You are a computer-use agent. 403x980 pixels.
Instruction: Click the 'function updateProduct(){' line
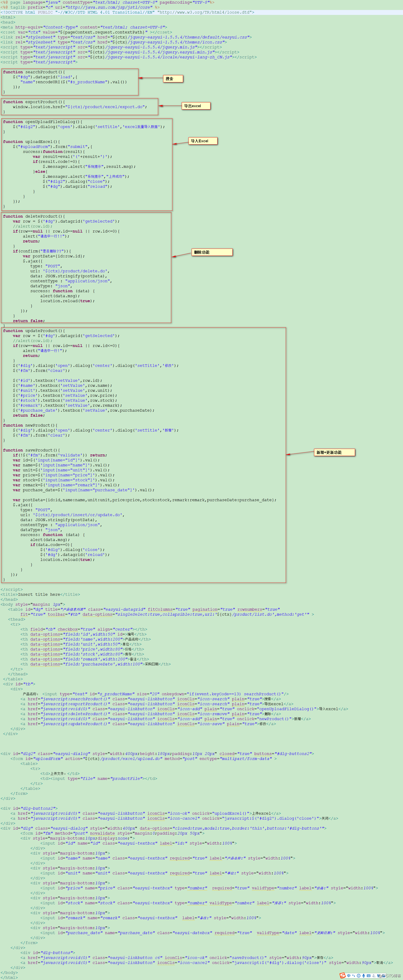[34, 331]
